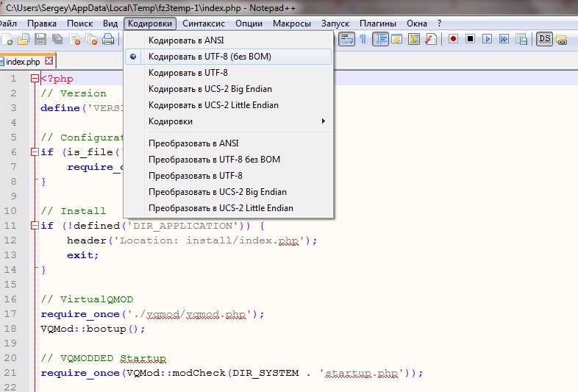This screenshot has width=578, height=392.
Task: Choose Преобразовать в UTF-8 без BOM
Action: point(228,160)
